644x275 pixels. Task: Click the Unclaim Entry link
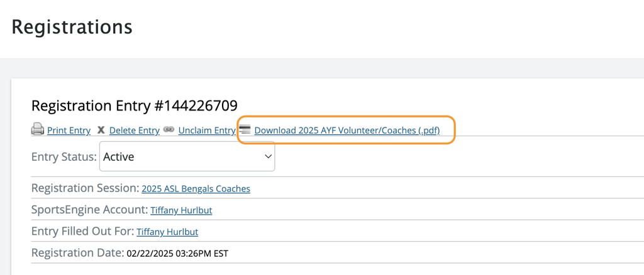click(206, 131)
